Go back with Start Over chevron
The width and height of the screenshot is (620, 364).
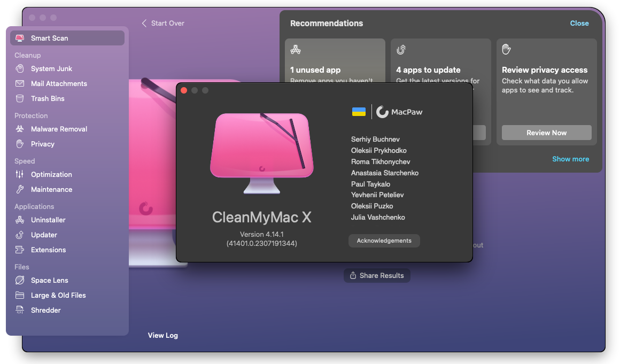click(144, 24)
